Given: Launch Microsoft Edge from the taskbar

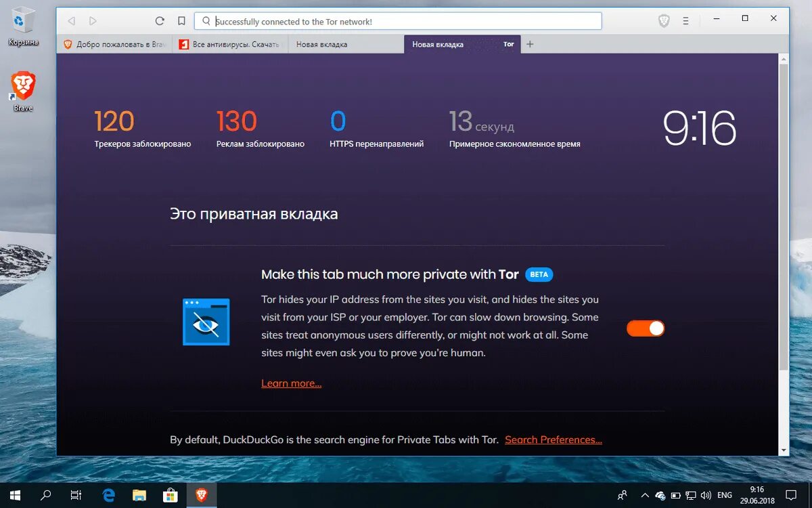Looking at the screenshot, I should point(108,495).
